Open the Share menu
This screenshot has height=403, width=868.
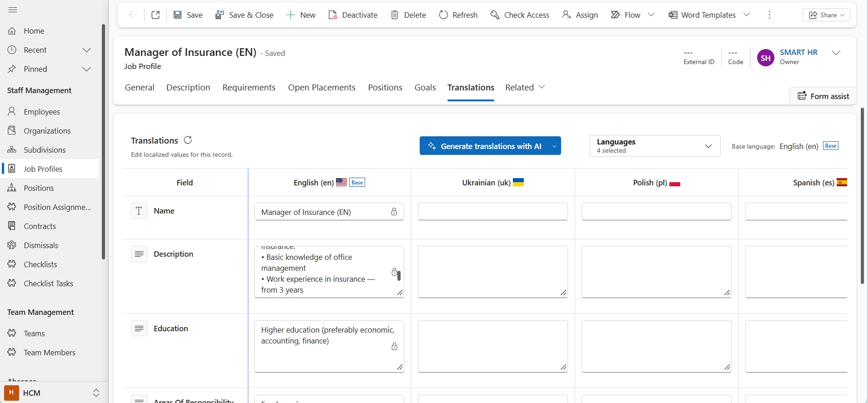point(826,15)
